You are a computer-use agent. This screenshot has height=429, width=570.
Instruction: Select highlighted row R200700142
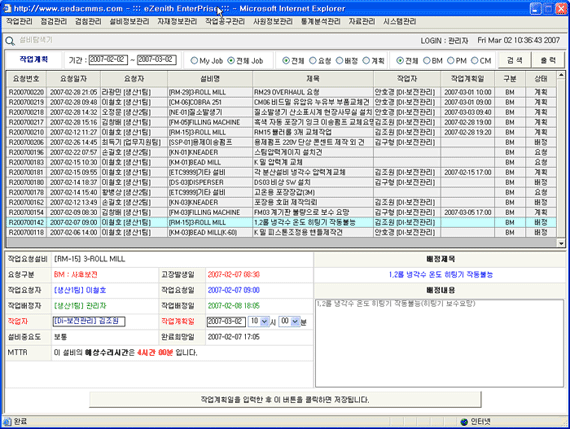click(x=282, y=222)
